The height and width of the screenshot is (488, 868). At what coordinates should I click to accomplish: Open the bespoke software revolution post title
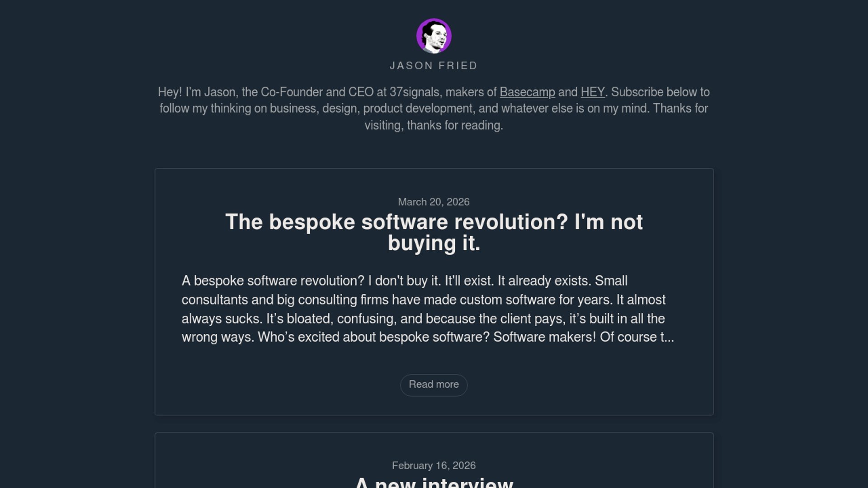(434, 232)
